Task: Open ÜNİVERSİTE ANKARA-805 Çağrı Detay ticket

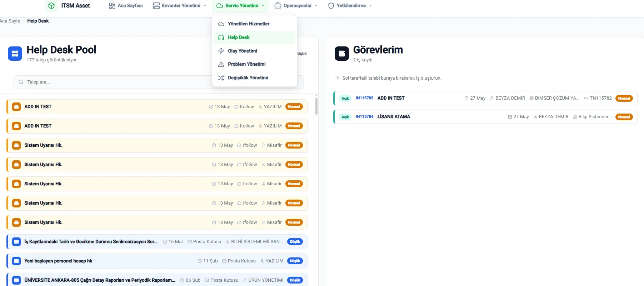Action: pos(157,280)
